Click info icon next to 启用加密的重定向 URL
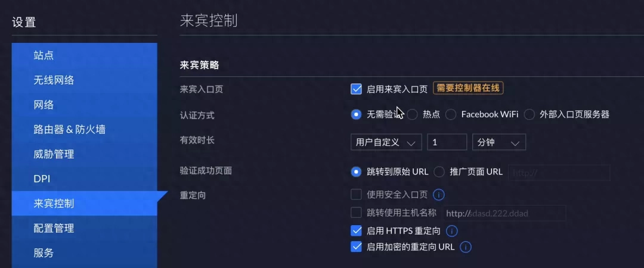This screenshot has height=268, width=644. (466, 247)
